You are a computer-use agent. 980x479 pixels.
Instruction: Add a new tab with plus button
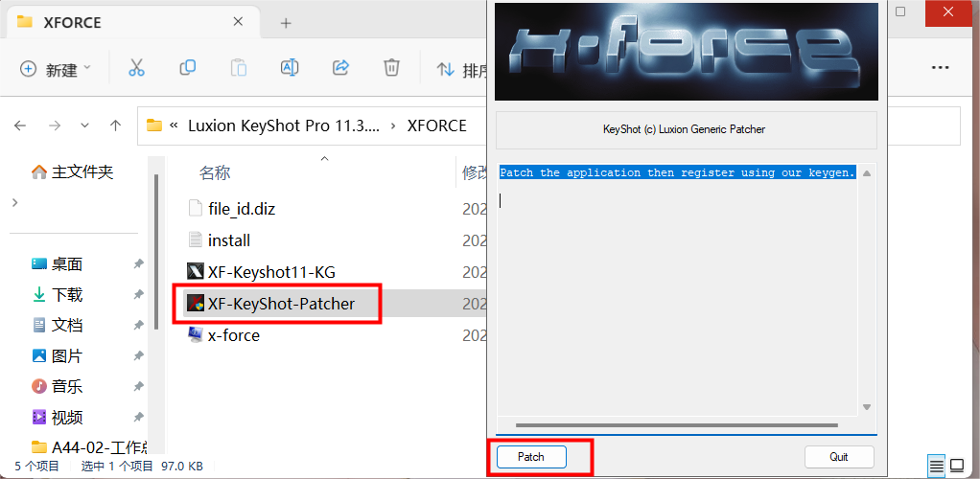286,22
